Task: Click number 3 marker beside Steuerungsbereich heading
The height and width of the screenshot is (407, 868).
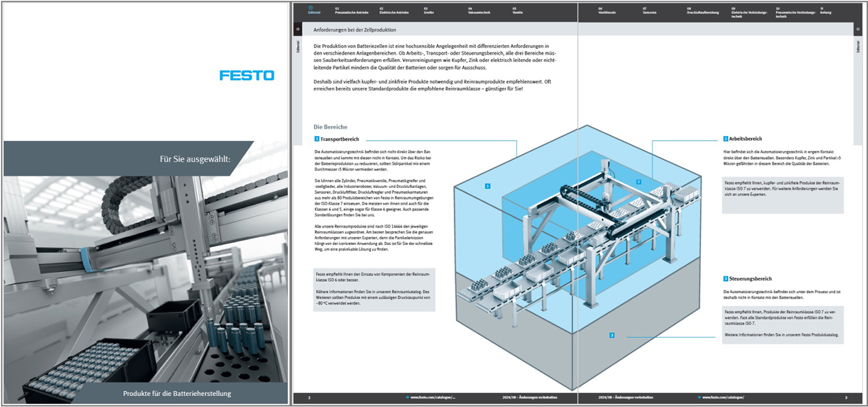Action: [x=725, y=279]
